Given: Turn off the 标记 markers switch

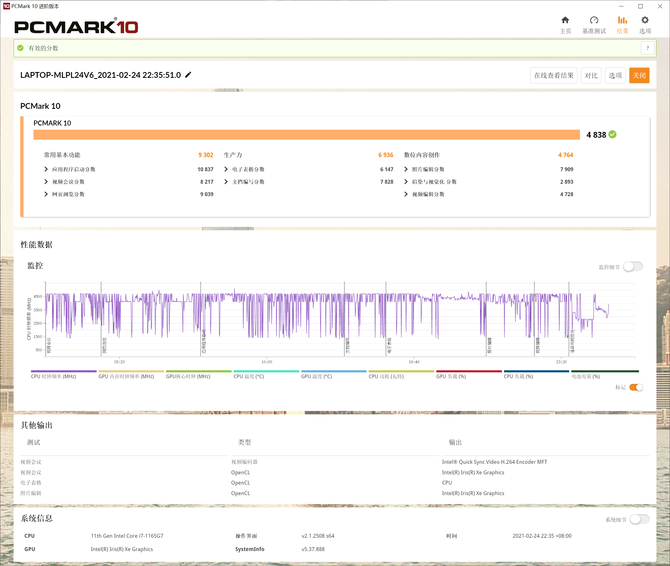Looking at the screenshot, I should 635,387.
